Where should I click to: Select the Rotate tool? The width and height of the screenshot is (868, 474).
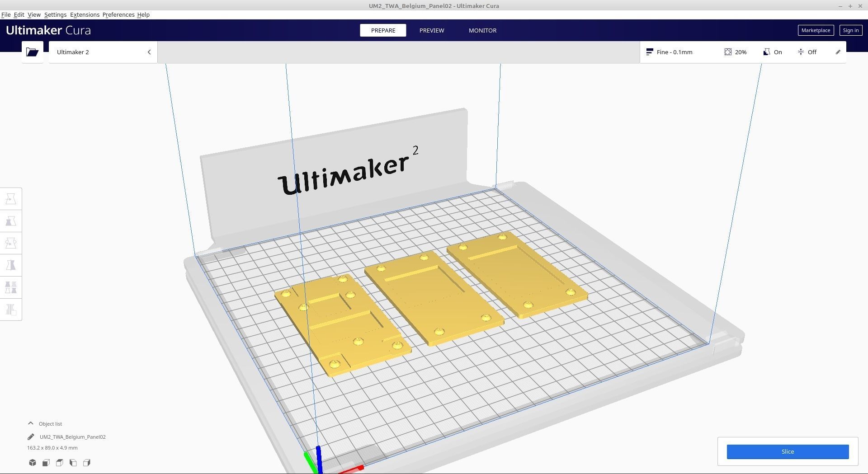click(x=11, y=243)
